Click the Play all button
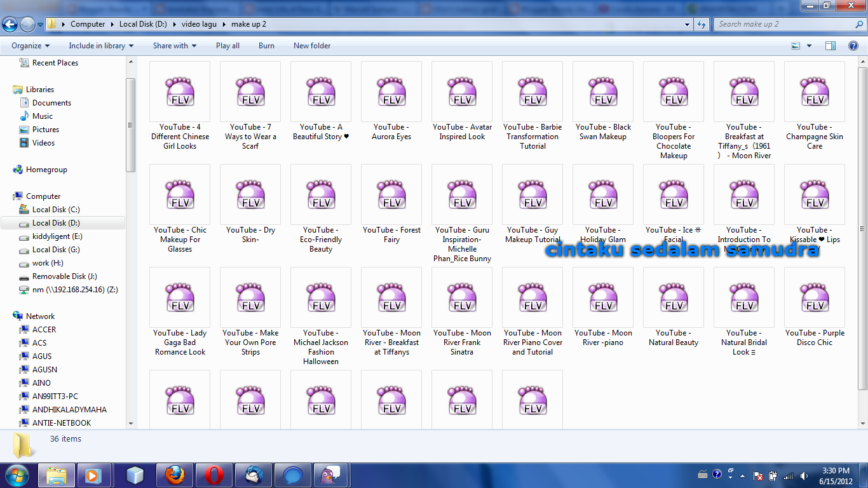 [227, 46]
